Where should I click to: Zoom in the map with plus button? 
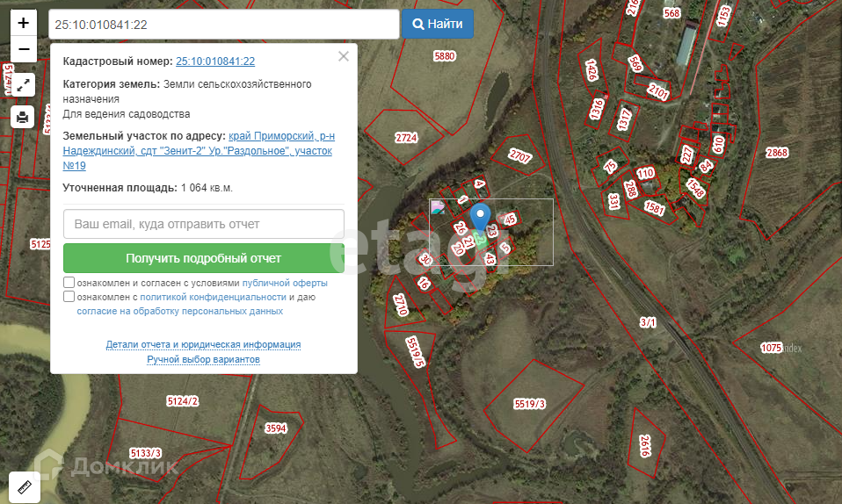click(24, 23)
